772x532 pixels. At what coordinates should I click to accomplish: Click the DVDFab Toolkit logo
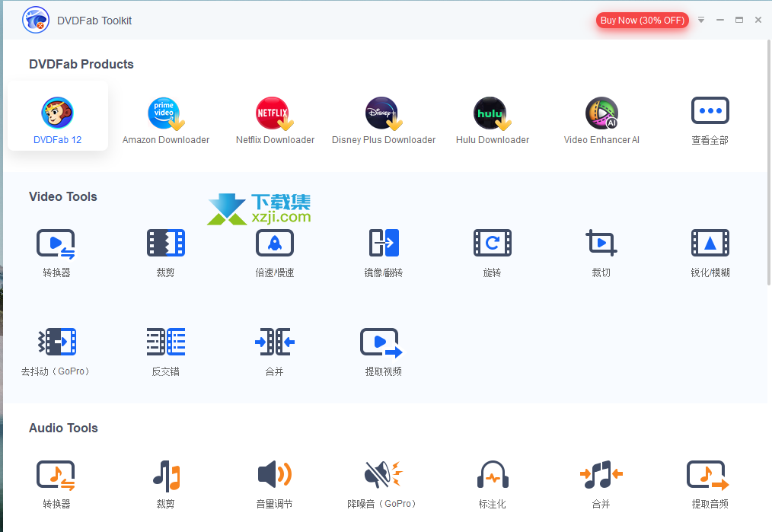click(36, 21)
